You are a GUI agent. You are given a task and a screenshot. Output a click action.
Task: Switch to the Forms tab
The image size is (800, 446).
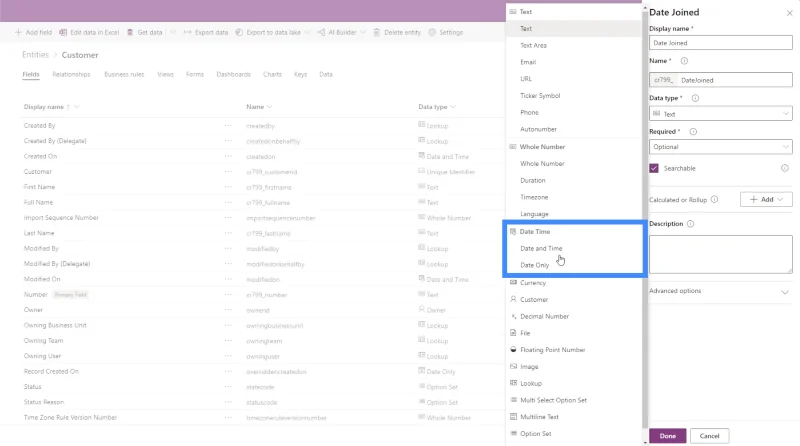pos(195,75)
